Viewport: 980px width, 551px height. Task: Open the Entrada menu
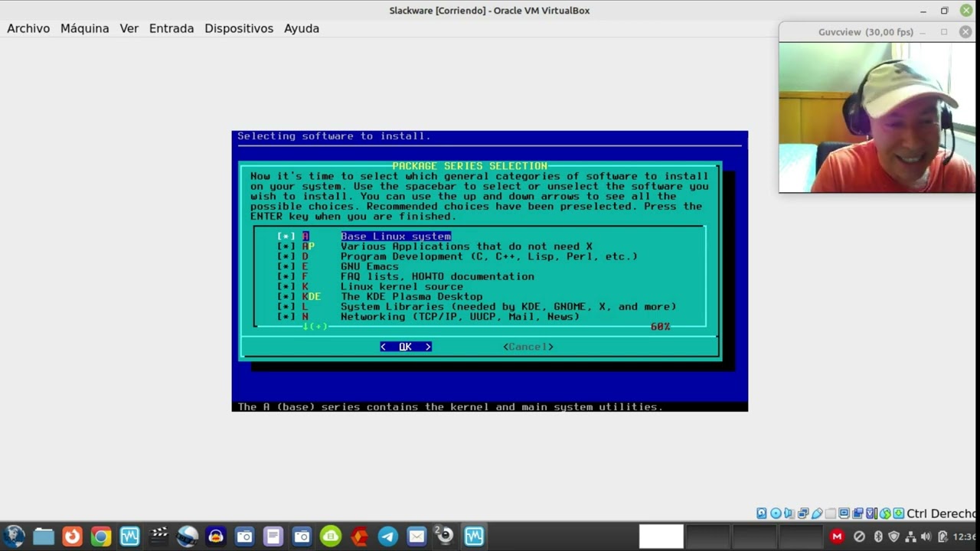click(171, 28)
